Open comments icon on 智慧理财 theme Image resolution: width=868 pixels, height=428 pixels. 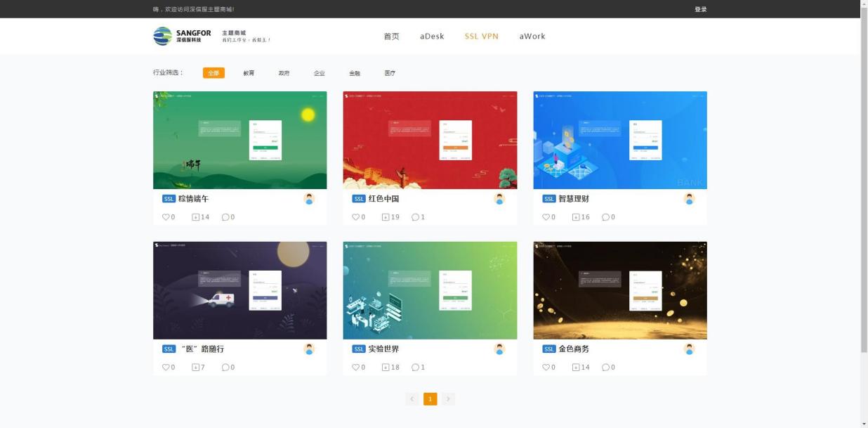(605, 217)
